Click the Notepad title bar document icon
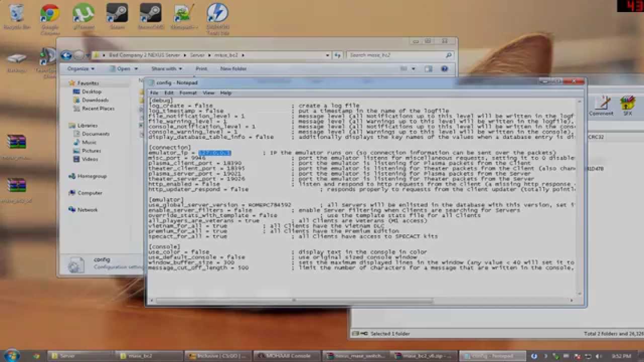Image resolution: width=644 pixels, height=362 pixels. (x=151, y=82)
